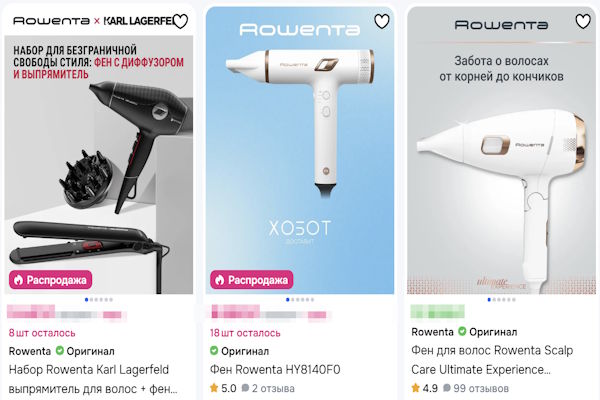Select second image dot under Karl Lagerfeld photo

point(91,300)
